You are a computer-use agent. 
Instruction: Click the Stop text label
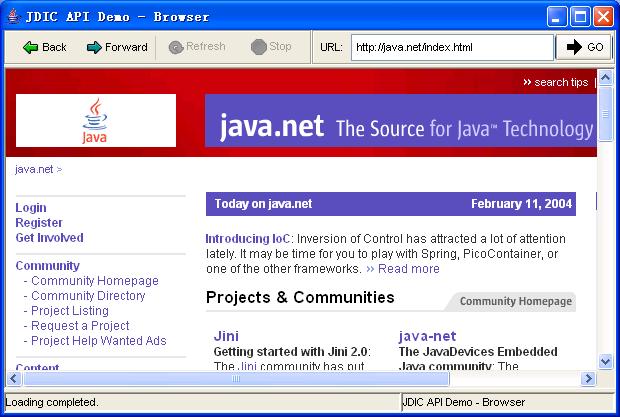(x=280, y=46)
